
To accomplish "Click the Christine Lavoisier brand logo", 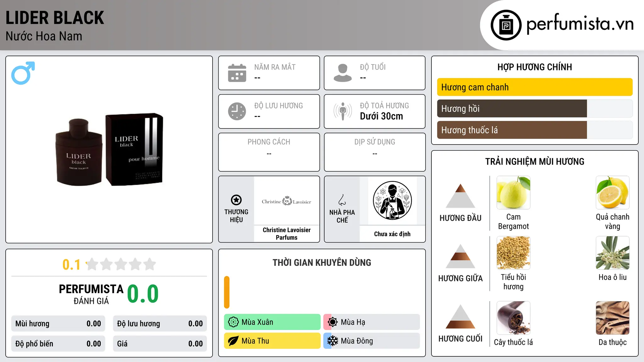I will [x=286, y=201].
